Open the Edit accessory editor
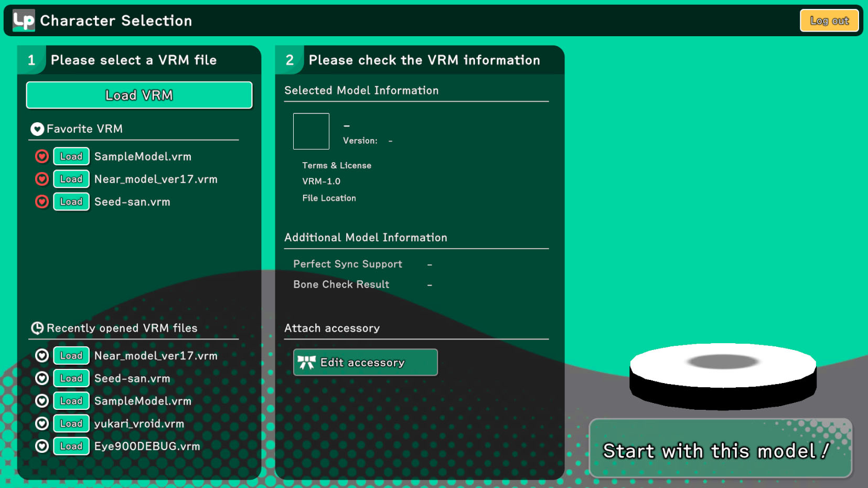 point(365,363)
